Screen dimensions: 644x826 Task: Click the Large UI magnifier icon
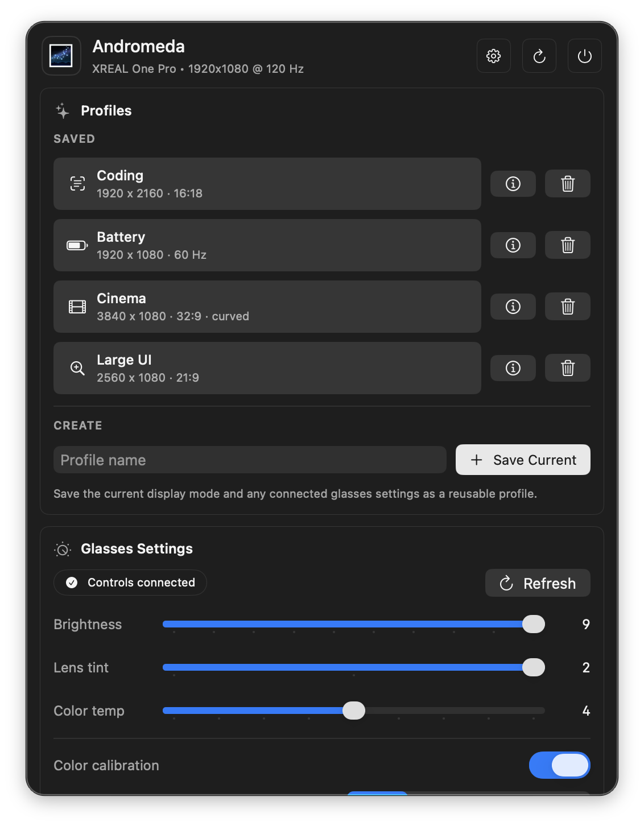(77, 368)
